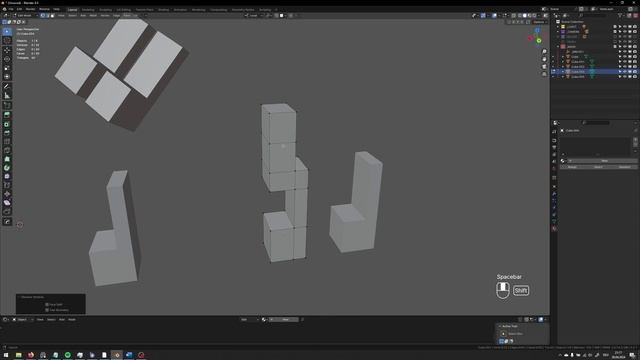
Task: Select the Bevel tool
Action: coord(7,133)
